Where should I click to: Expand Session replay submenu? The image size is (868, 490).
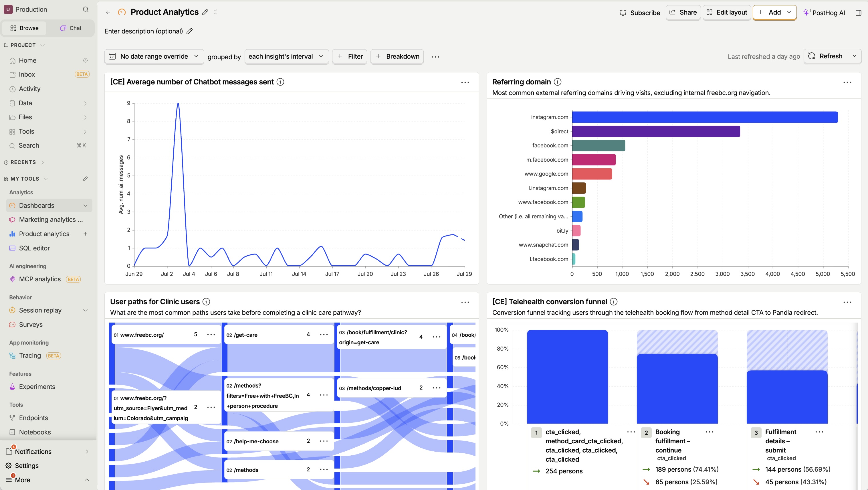pyautogui.click(x=85, y=310)
